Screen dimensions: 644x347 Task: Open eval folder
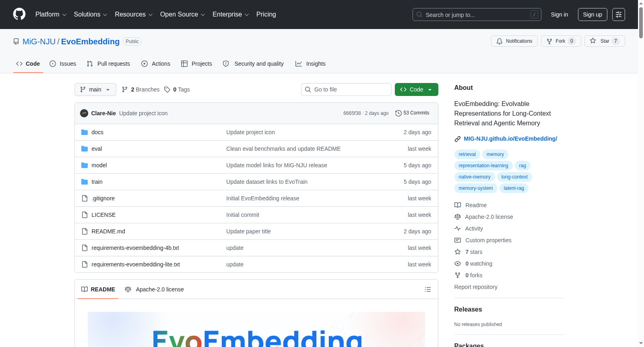click(97, 149)
